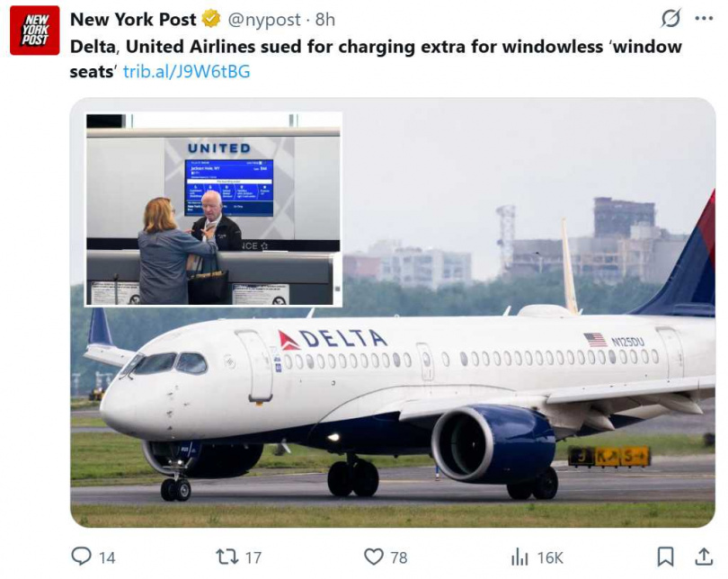728x579 pixels.
Task: Click the @nypost handle
Action: click(x=264, y=20)
